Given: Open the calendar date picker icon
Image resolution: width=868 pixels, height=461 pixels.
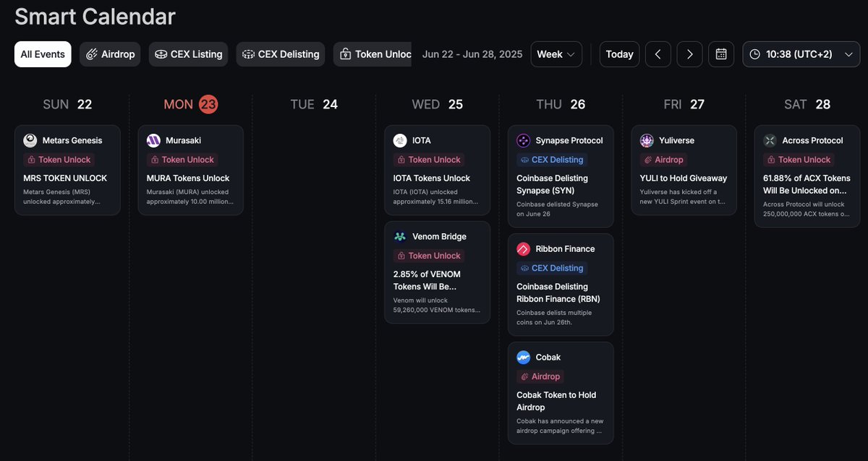Looking at the screenshot, I should tap(721, 54).
